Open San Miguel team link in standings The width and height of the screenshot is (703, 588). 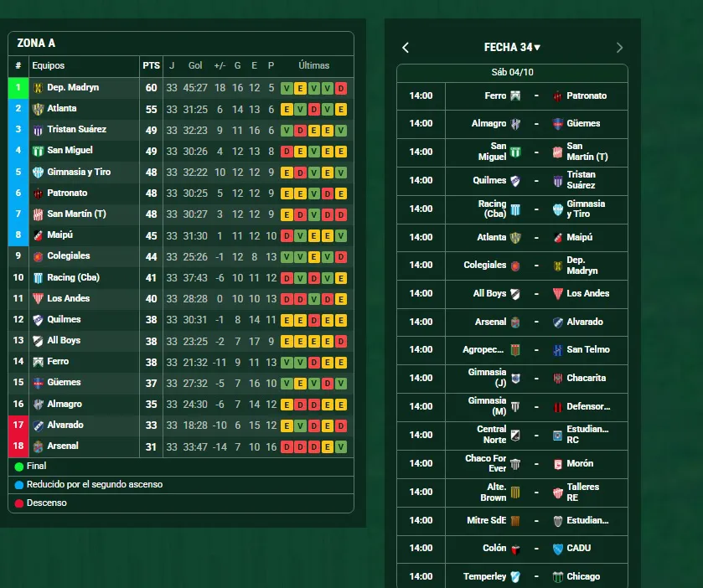click(70, 151)
